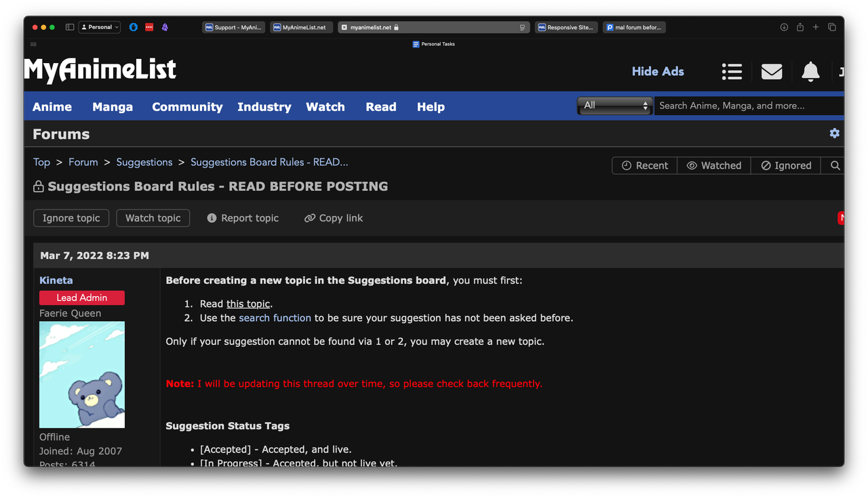Open the messages envelope icon
Image resolution: width=868 pixels, height=498 pixels.
click(x=772, y=71)
